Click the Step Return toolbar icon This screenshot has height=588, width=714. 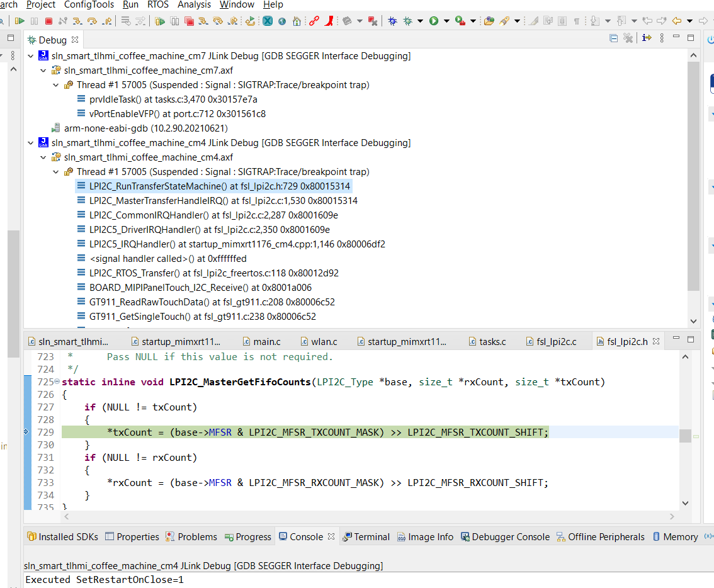pos(107,21)
